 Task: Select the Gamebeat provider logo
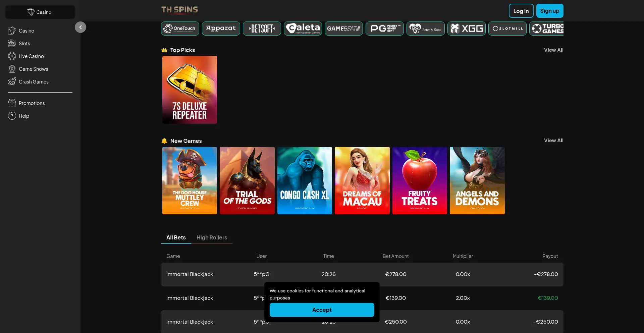[344, 29]
